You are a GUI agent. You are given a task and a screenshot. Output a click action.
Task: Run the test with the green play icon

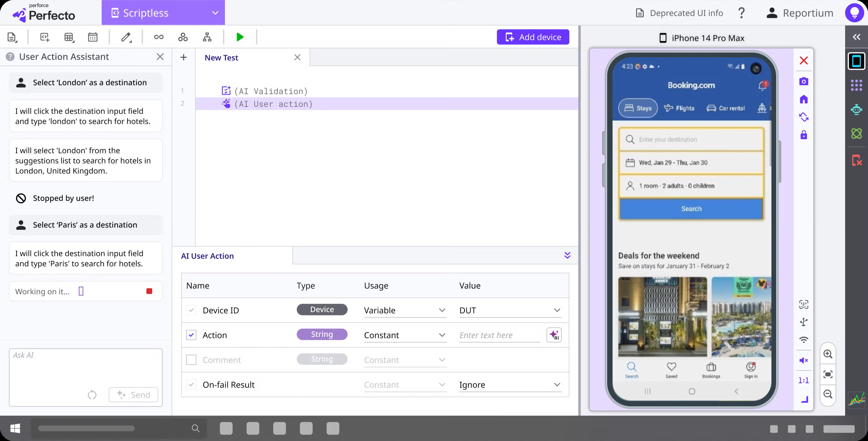point(240,37)
